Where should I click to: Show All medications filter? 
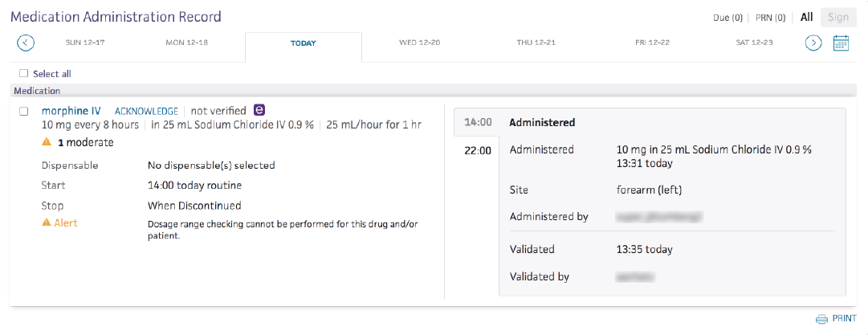[x=806, y=17]
